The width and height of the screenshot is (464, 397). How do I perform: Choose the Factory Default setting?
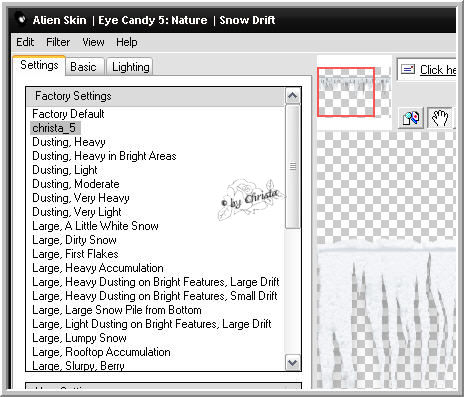pos(68,114)
